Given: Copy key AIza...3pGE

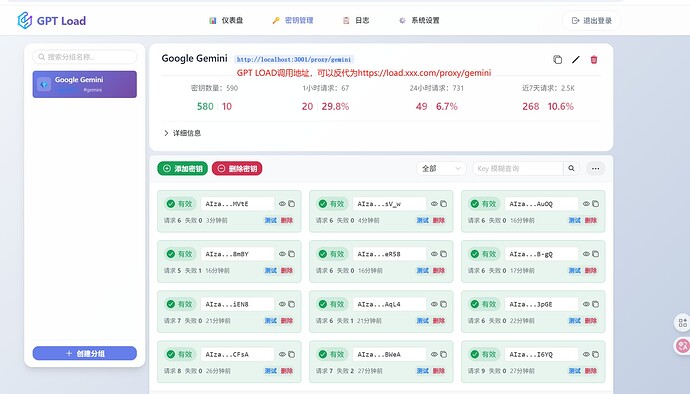Looking at the screenshot, I should pyautogui.click(x=595, y=304).
